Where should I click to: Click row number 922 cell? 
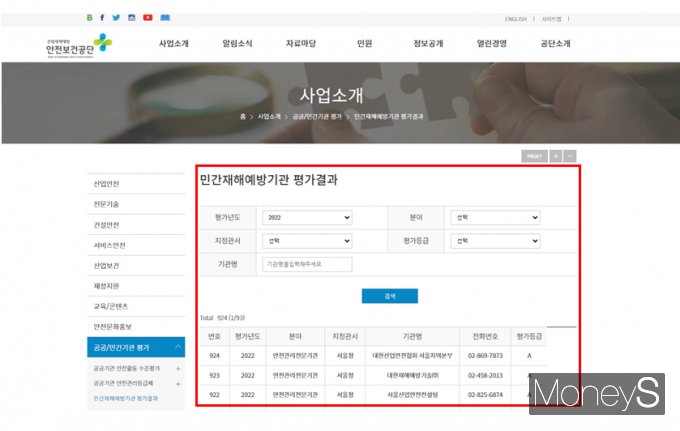(214, 395)
